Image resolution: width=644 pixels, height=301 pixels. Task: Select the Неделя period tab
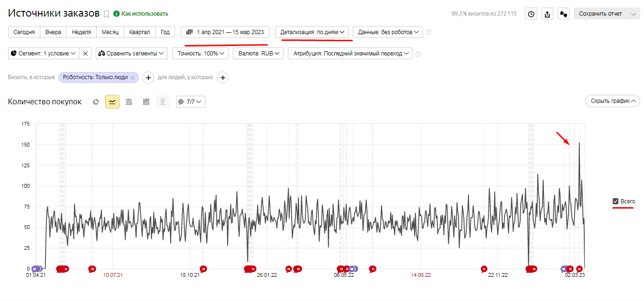pos(82,32)
